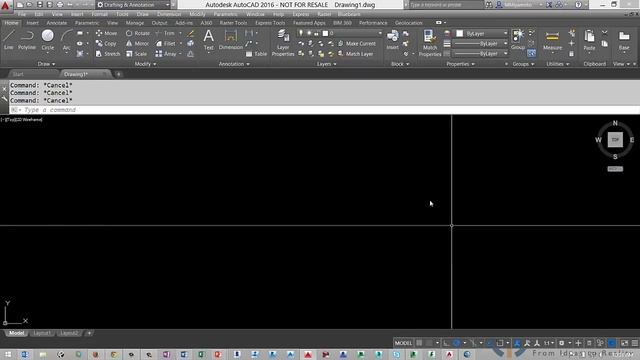Viewport: 640px width, 360px height.
Task: Add a new drawing tab with plus
Action: (118, 74)
